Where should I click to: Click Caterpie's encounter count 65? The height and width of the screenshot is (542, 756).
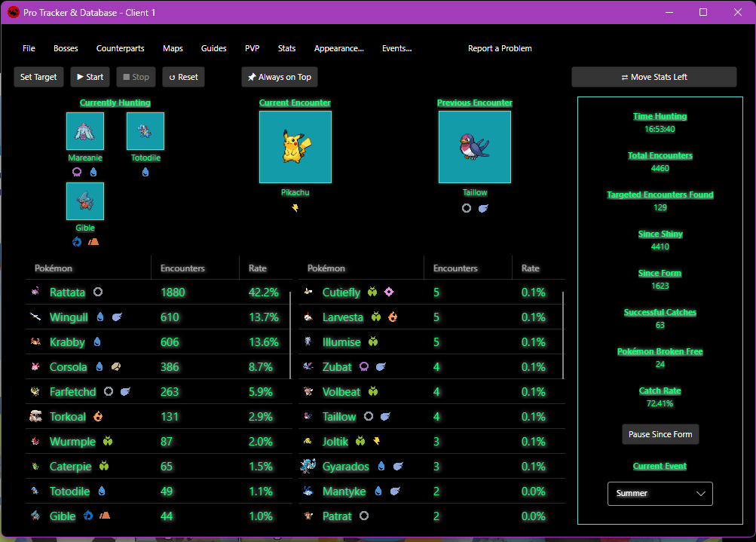click(x=167, y=467)
